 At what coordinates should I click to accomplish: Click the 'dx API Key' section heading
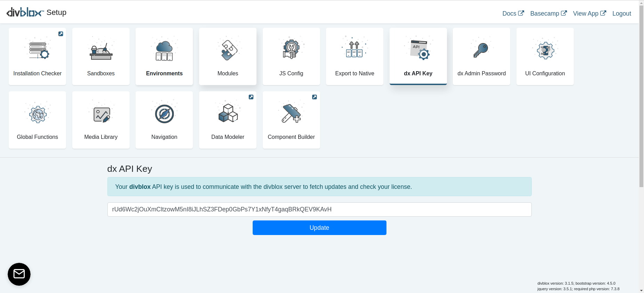point(130,169)
